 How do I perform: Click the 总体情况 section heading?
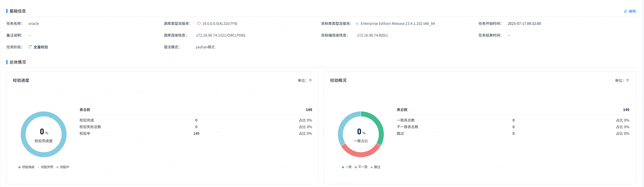point(18,62)
